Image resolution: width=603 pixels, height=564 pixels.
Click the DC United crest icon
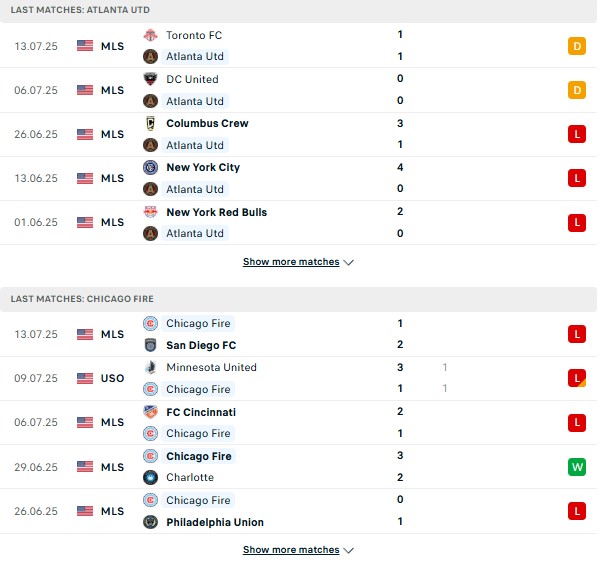[150, 79]
